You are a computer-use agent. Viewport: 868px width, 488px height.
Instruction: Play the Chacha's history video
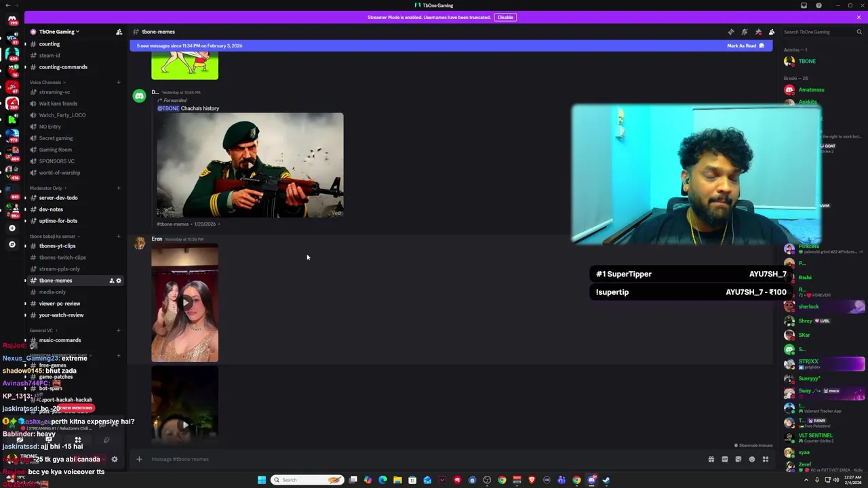pos(250,165)
